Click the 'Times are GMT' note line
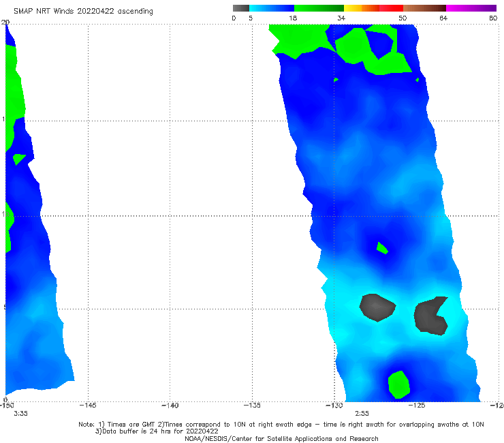Image resolution: width=504 pixels, height=443 pixels. 281,425
